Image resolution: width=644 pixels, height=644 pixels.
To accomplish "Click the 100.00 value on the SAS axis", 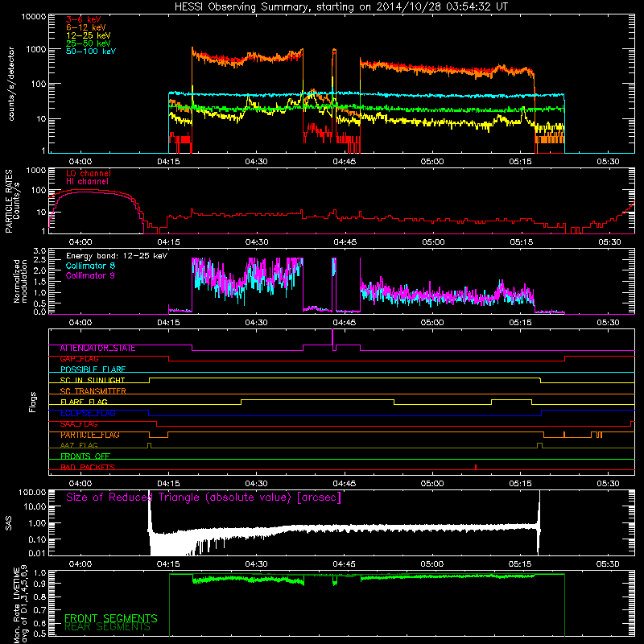I will 32,492.
